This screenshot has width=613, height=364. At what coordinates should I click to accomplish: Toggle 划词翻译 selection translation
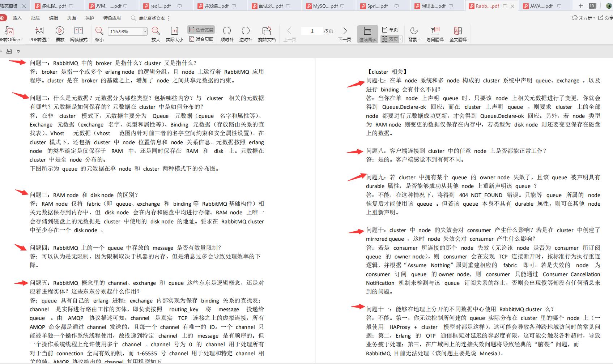click(x=435, y=34)
